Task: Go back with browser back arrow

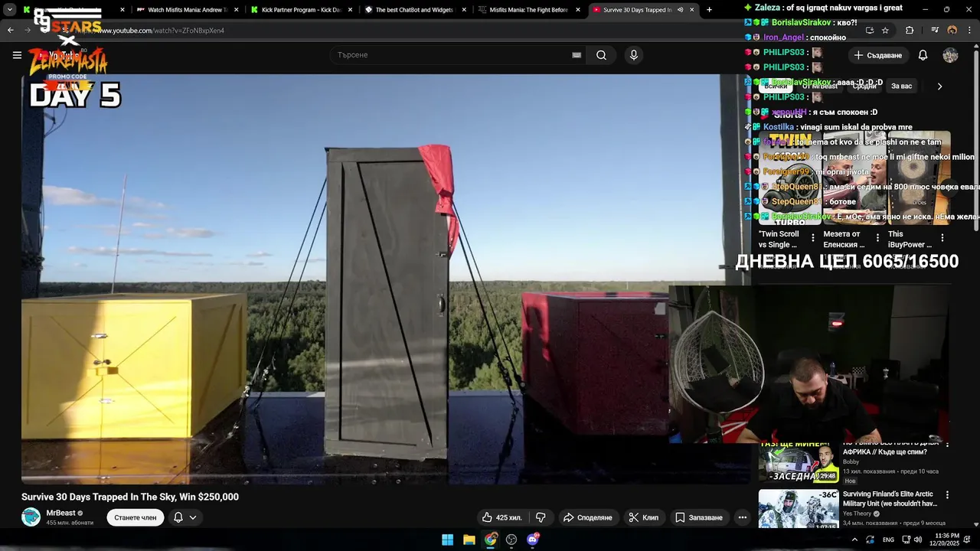Action: tap(10, 31)
